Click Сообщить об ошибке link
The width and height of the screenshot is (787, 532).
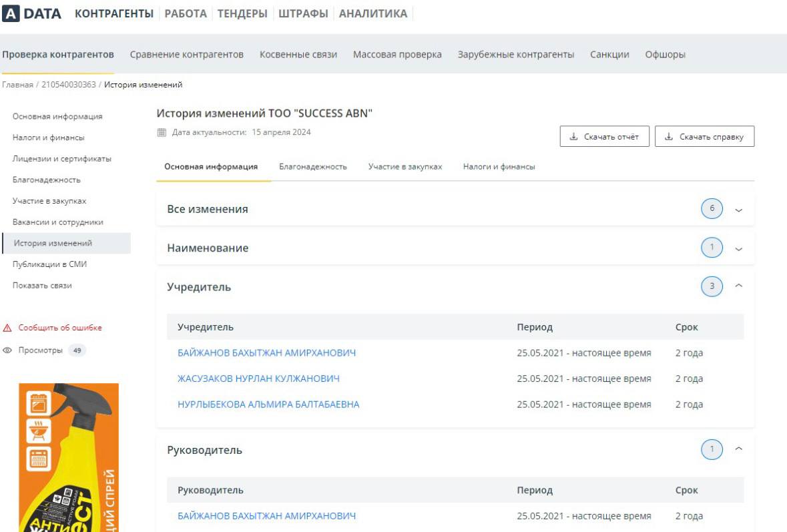pos(60,328)
